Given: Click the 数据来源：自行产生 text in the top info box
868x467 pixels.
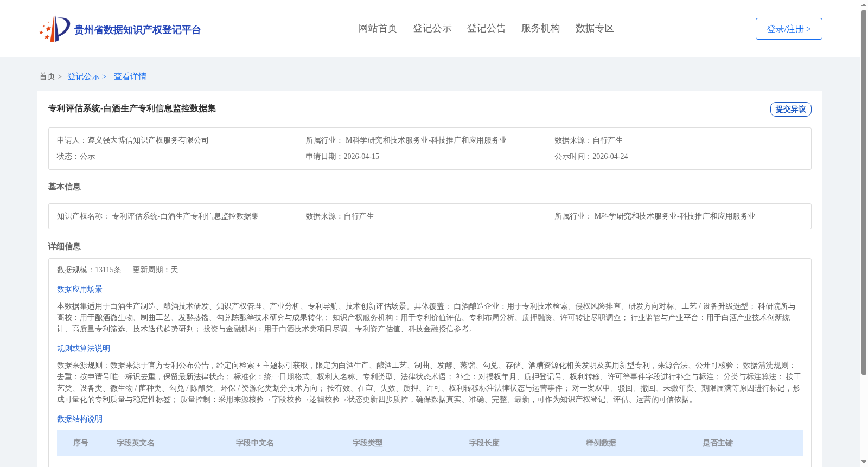Looking at the screenshot, I should pos(589,140).
